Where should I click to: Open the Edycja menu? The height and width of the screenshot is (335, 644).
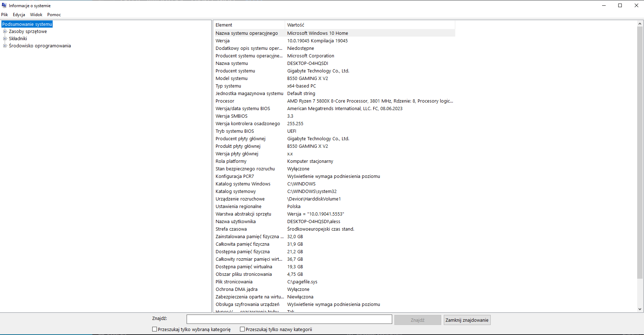19,15
